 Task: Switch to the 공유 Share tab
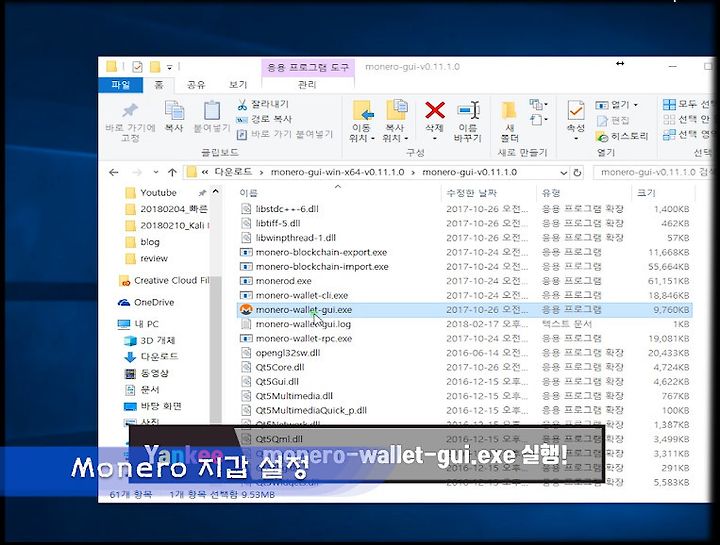coord(196,85)
